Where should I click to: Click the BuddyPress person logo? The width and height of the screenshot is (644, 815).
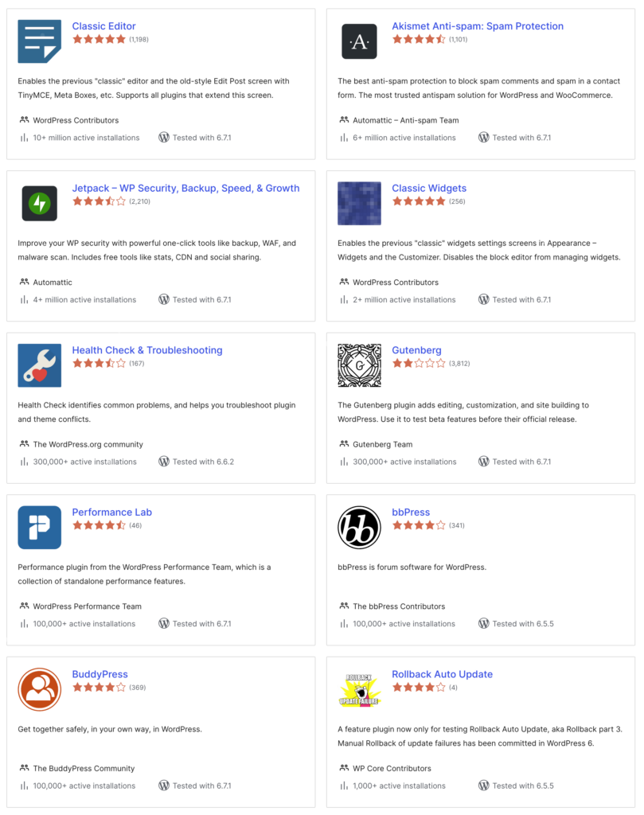click(39, 688)
